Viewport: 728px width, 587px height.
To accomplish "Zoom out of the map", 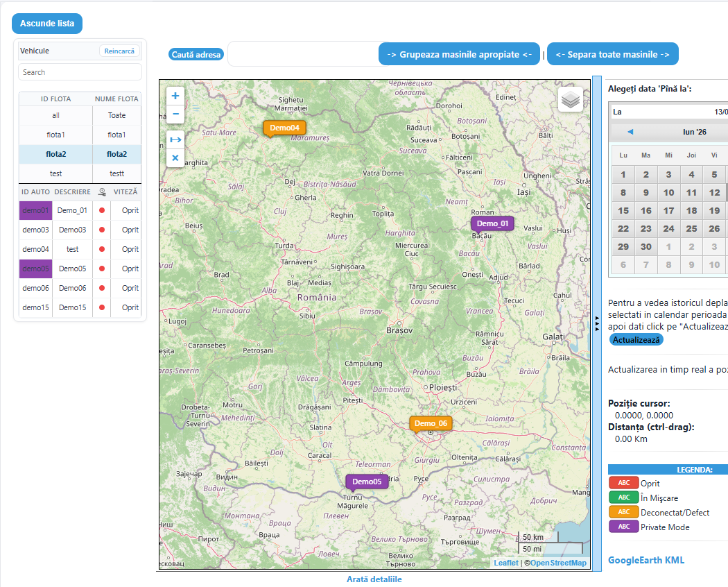I will click(x=175, y=114).
